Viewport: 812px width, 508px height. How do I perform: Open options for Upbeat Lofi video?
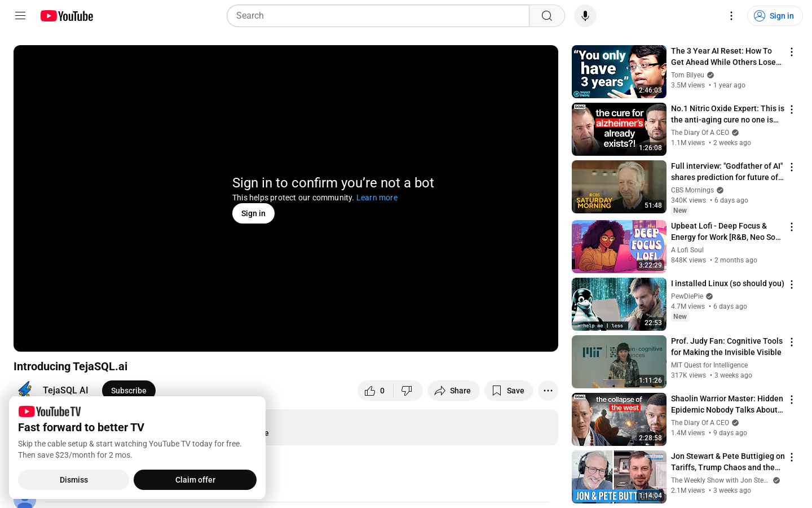tap(792, 227)
